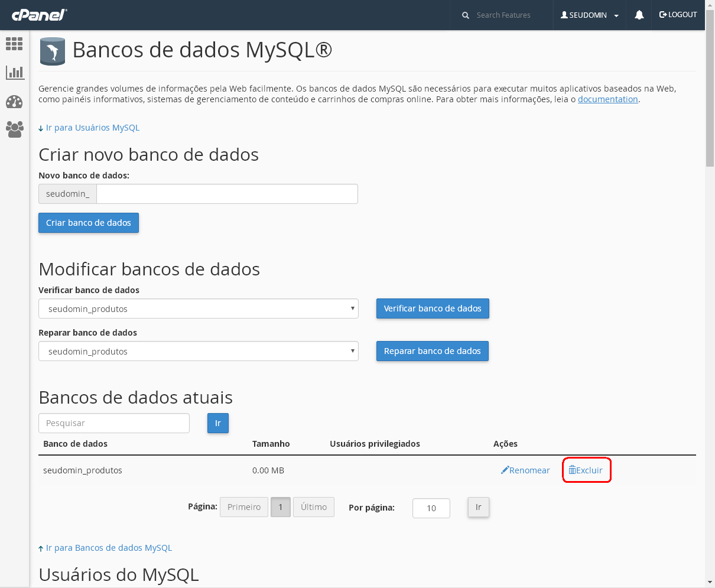
Task: Click the Ir button beside Pesquisar
Action: (218, 423)
